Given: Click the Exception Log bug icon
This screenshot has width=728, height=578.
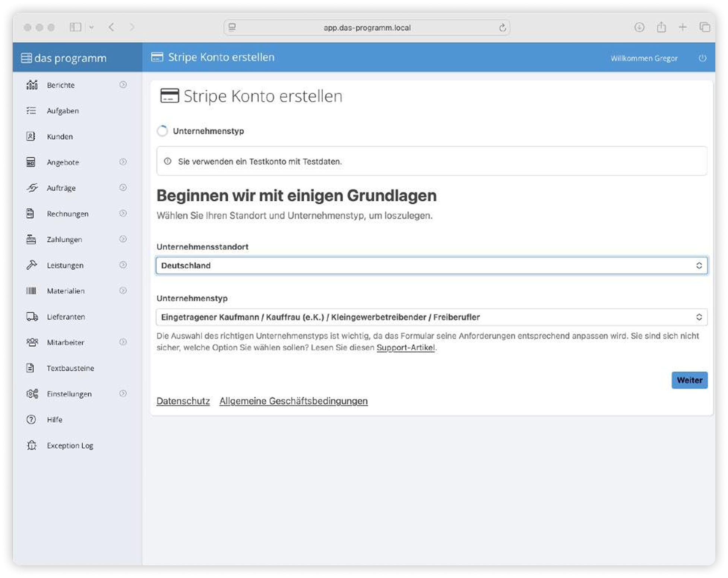Looking at the screenshot, I should point(32,445).
